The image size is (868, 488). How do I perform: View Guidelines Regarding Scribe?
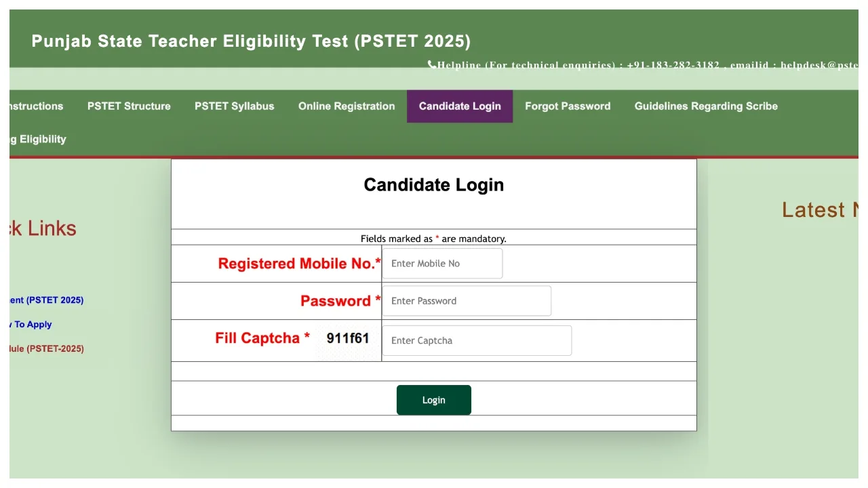(705, 106)
